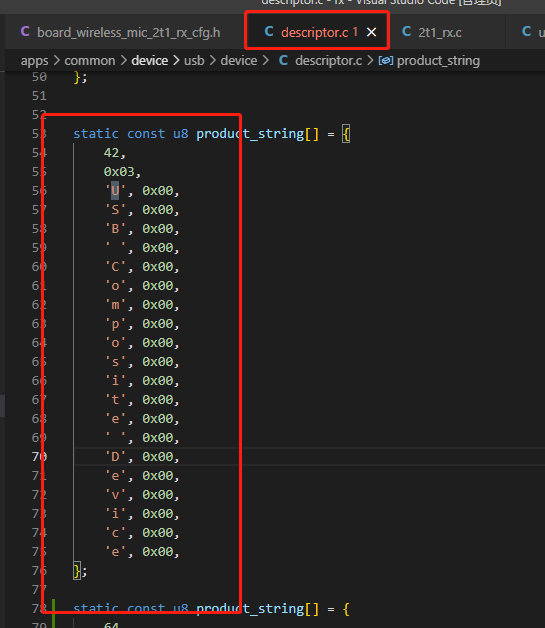The width and height of the screenshot is (545, 628).
Task: Click value '64' on line 79
Action: 111,625
